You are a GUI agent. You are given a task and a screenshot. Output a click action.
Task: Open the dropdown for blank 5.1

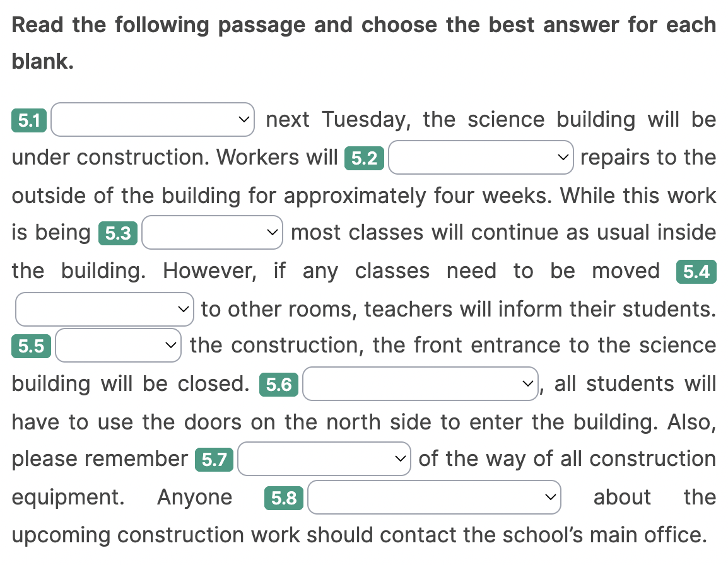[153, 120]
